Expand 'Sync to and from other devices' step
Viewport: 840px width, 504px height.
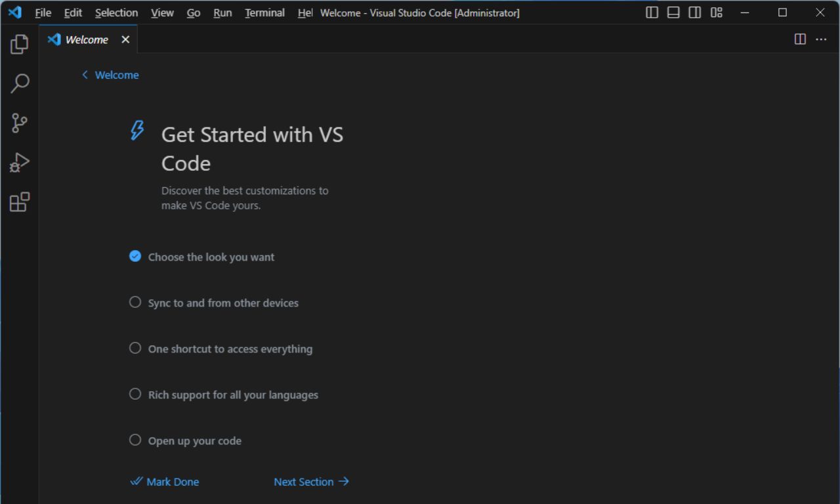click(x=223, y=303)
